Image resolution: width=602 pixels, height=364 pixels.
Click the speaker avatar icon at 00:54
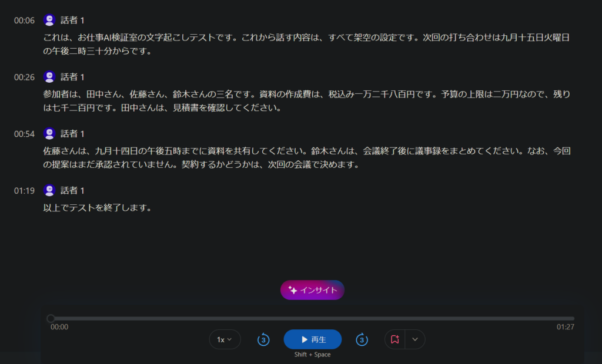[x=49, y=133]
